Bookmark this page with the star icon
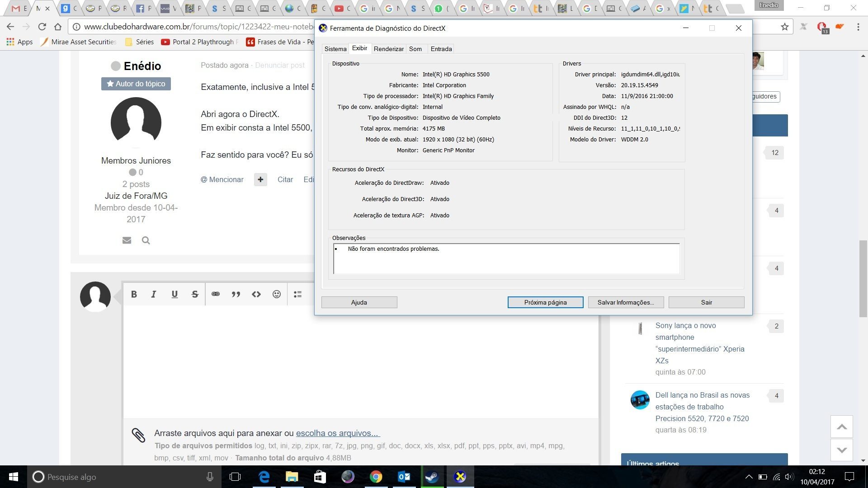Viewport: 868px width, 488px height. point(784,27)
